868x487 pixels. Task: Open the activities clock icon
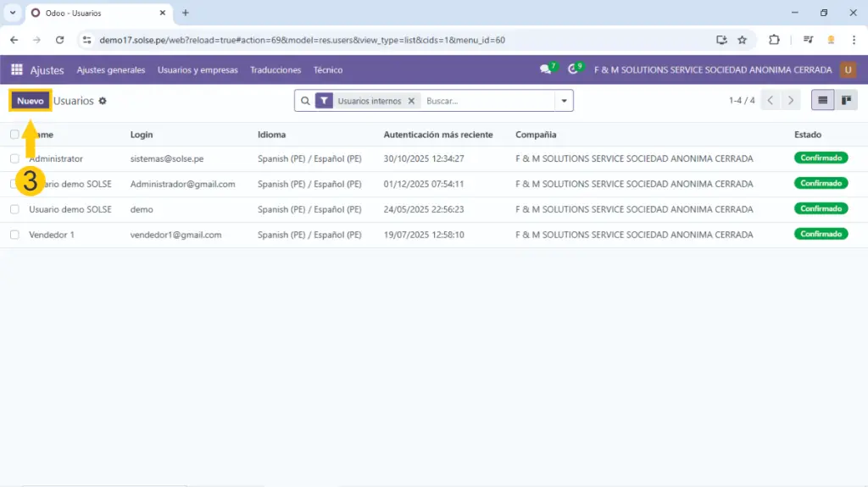pos(574,70)
